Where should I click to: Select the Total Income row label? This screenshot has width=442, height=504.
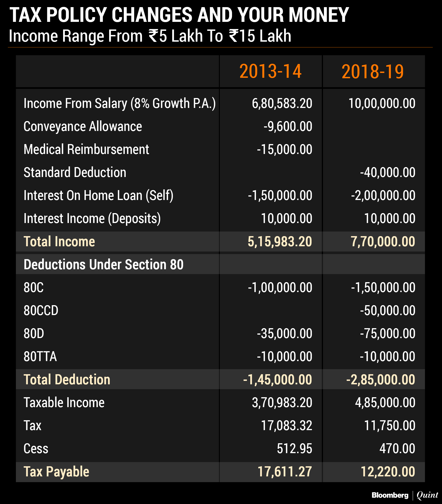tap(59, 241)
